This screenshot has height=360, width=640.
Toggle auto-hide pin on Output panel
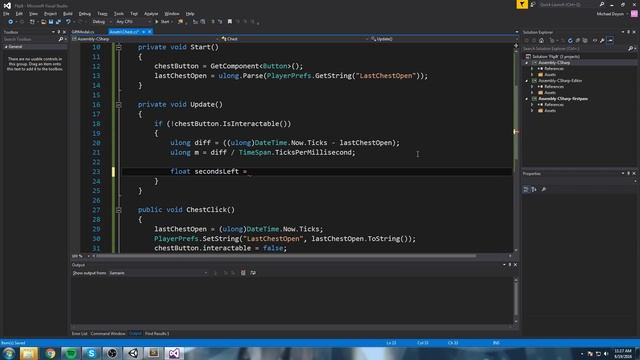510,265
